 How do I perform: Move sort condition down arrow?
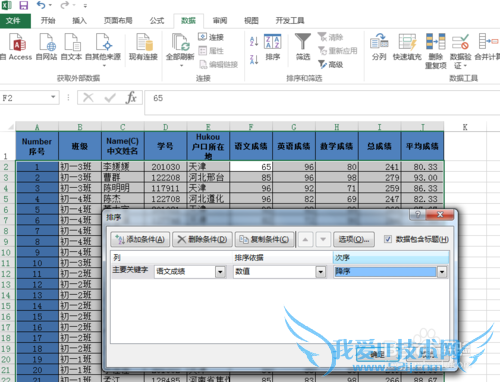click(323, 239)
